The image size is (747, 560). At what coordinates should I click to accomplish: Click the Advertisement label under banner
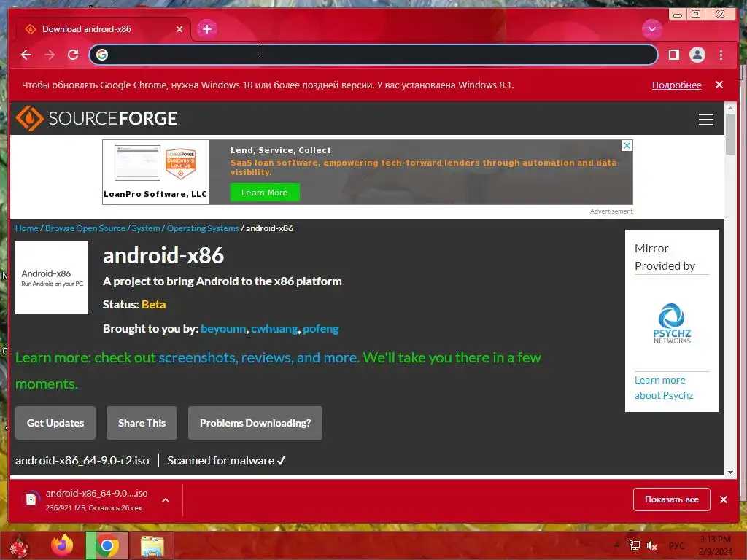(611, 211)
